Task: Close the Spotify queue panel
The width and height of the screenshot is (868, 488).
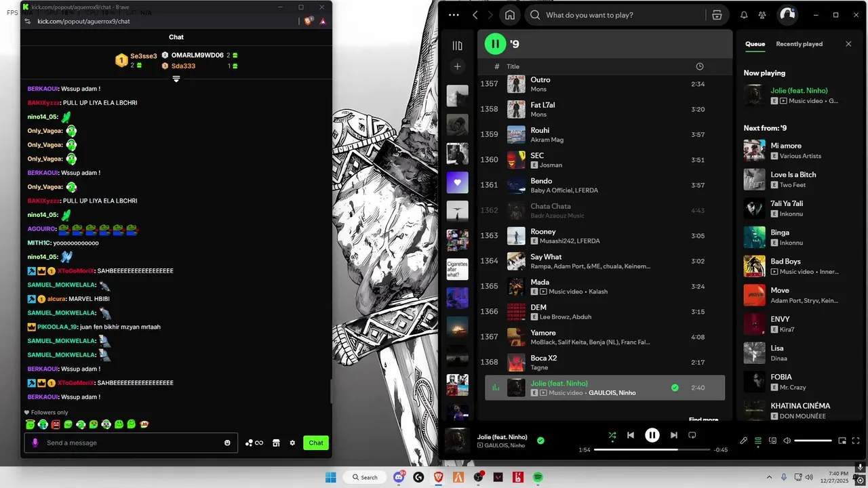Action: [x=848, y=44]
